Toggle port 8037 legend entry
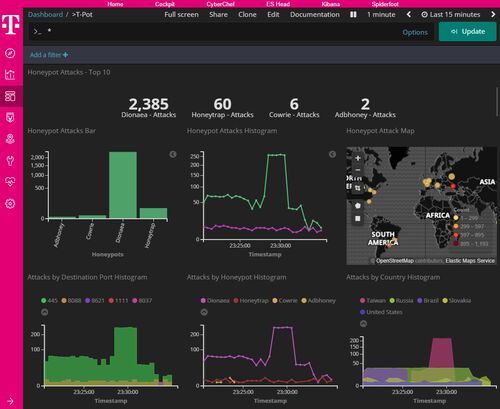 tap(142, 301)
